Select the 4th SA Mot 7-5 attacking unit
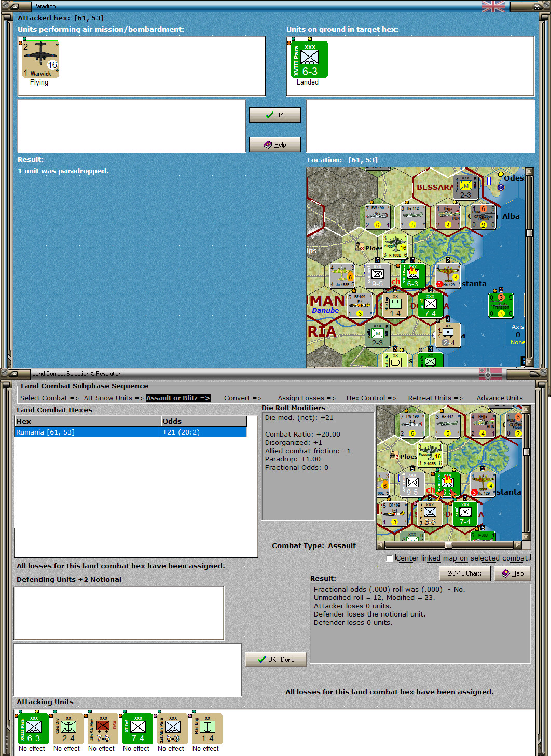This screenshot has height=756, width=551. 103,729
